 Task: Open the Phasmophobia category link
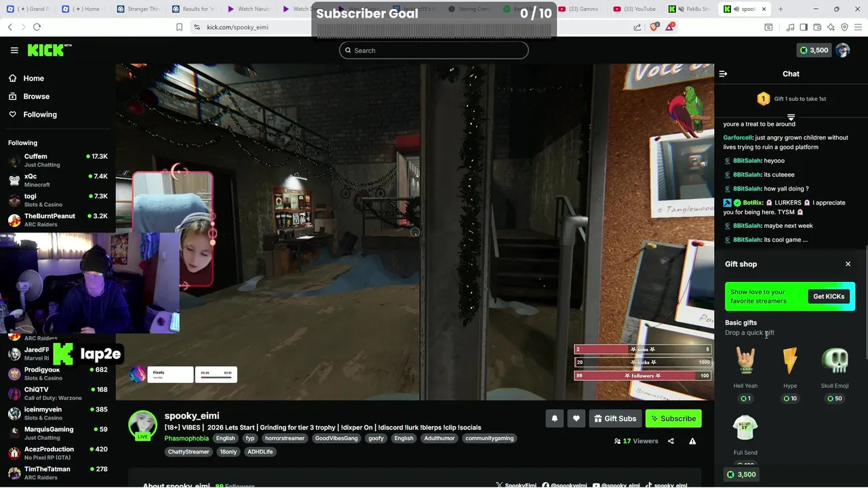[x=186, y=439]
